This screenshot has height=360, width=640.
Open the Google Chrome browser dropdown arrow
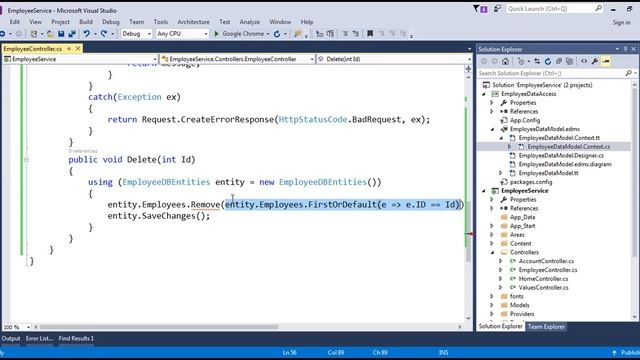268,34
